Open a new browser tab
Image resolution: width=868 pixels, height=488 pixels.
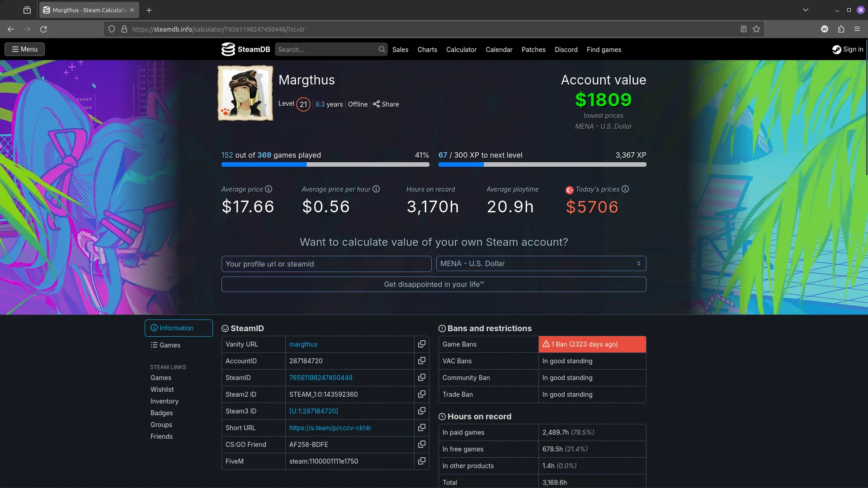(149, 10)
